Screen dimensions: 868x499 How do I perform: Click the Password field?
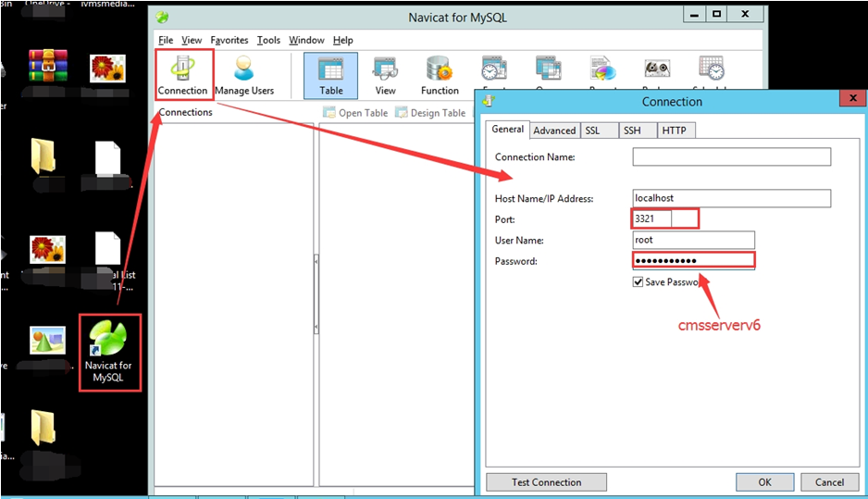coord(694,260)
